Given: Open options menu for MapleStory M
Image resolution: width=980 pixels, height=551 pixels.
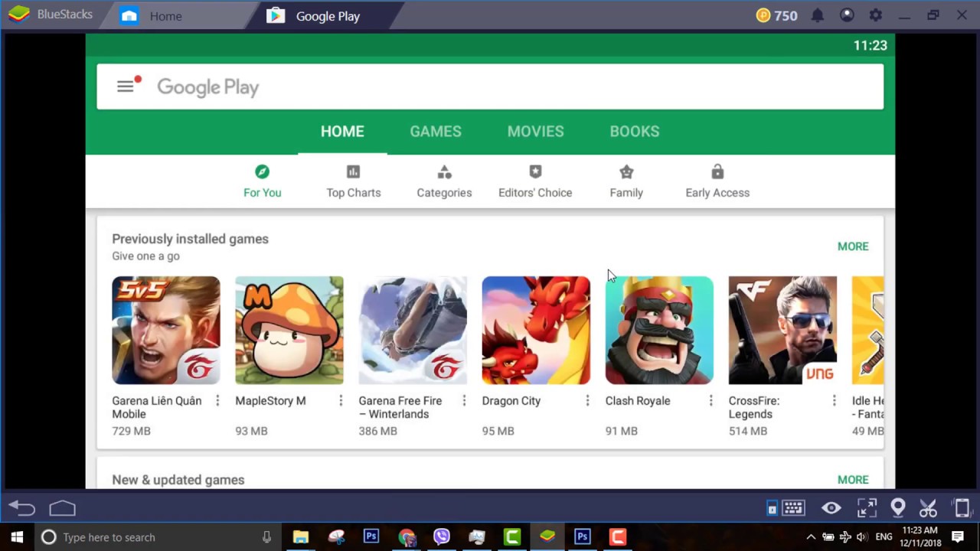Looking at the screenshot, I should [341, 400].
